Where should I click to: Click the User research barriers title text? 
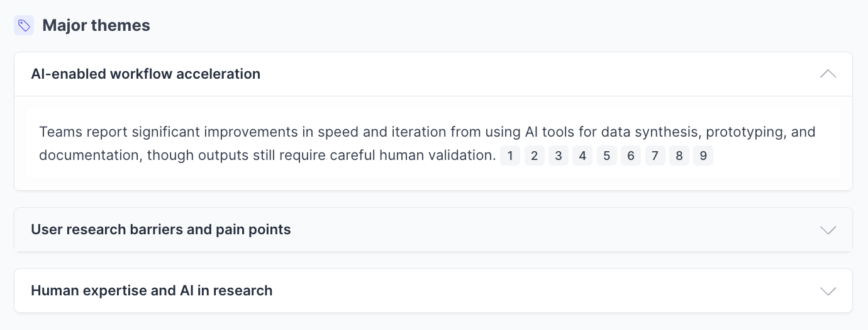160,230
